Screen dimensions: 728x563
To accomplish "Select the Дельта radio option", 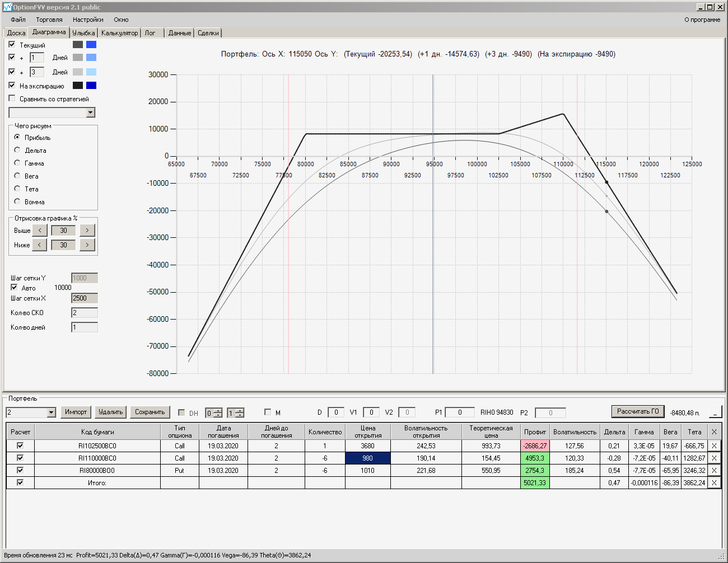I will point(17,150).
